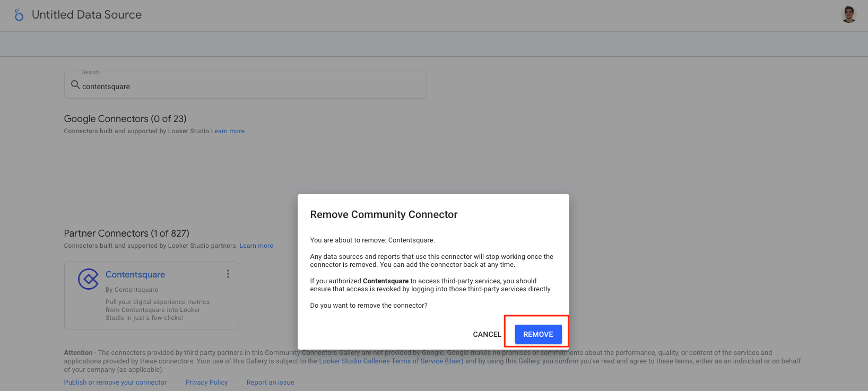The height and width of the screenshot is (391, 868).
Task: Open the Contentsquare connector title link
Action: pos(135,274)
